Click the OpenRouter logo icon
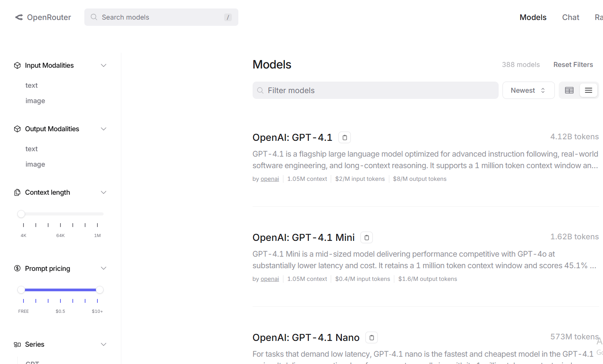The image size is (603, 364). 19,17
